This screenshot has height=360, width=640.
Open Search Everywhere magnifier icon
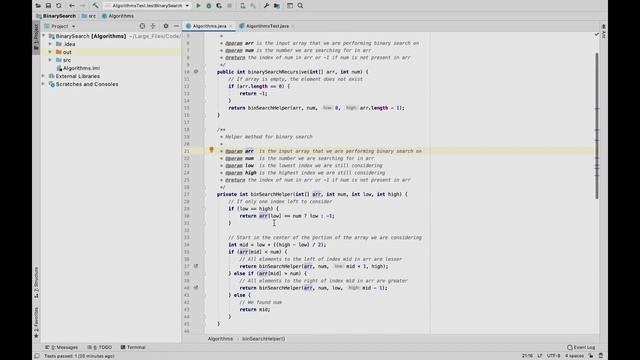coord(300,6)
